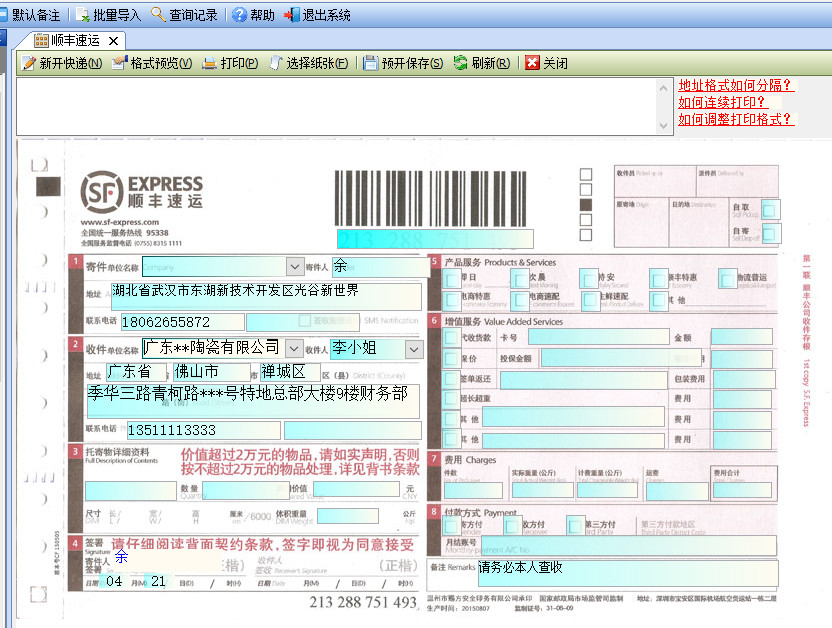
Task: Check the 自寄 self drop-off box
Action: [x=770, y=233]
